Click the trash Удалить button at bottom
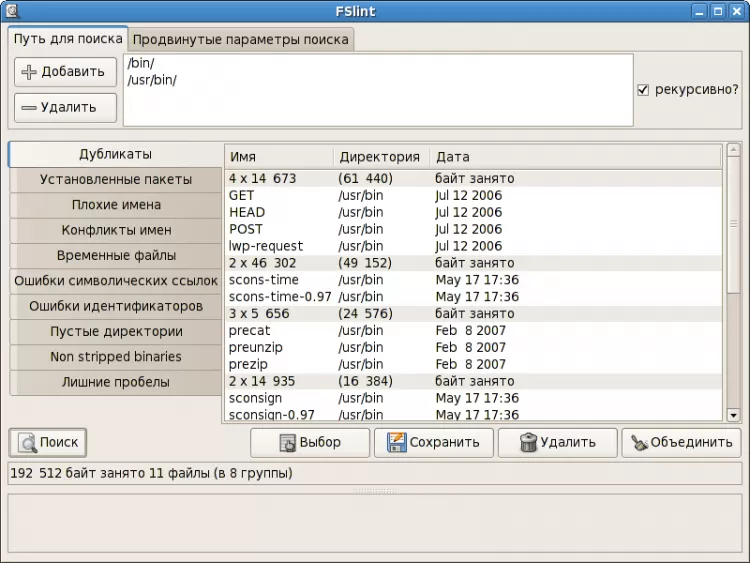This screenshot has height=563, width=750. pyautogui.click(x=557, y=442)
